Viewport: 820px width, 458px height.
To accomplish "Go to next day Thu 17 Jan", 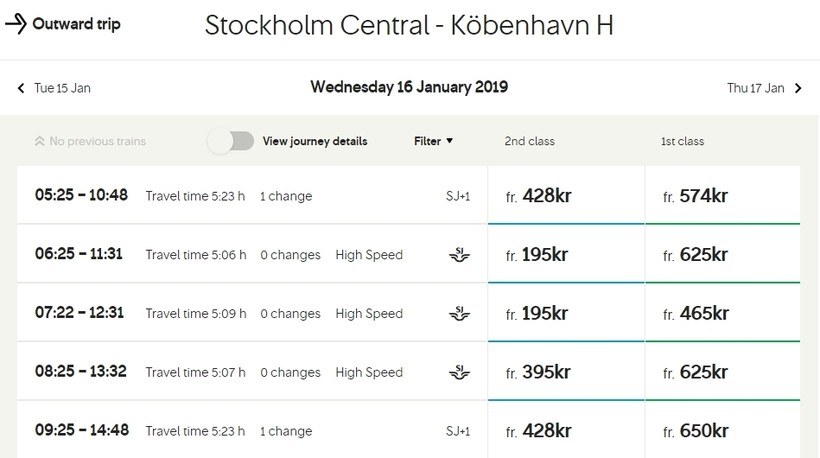I will tap(764, 88).
